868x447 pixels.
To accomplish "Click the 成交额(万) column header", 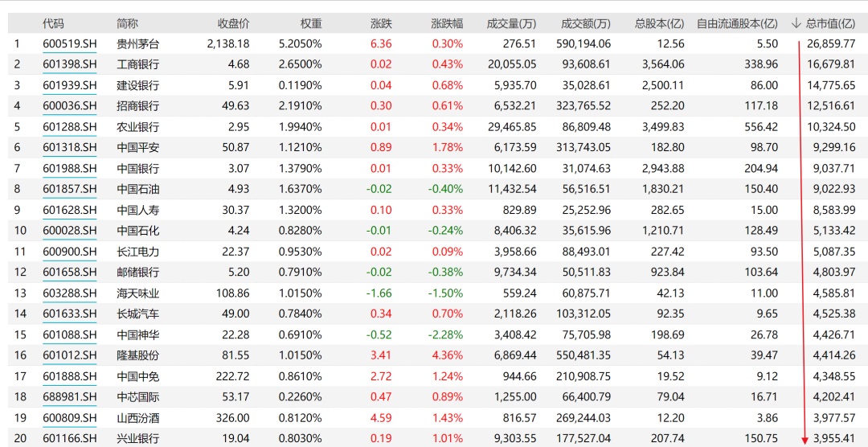I will tap(586, 24).
